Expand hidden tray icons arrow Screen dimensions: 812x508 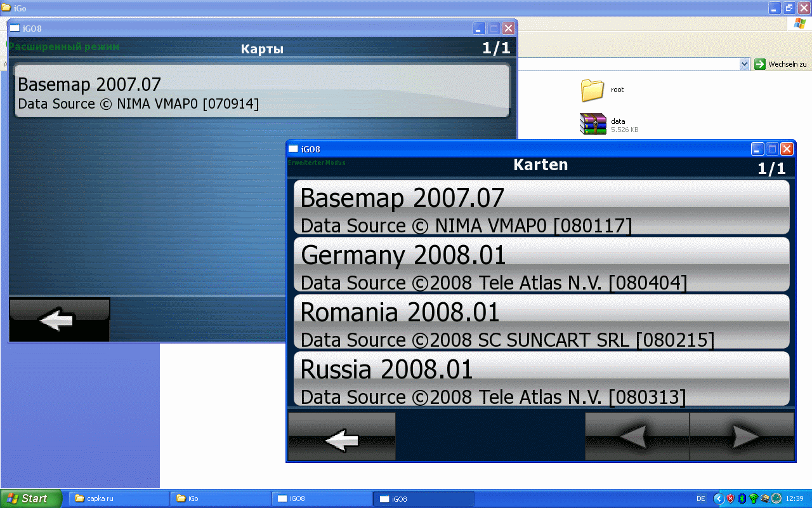tap(719, 498)
